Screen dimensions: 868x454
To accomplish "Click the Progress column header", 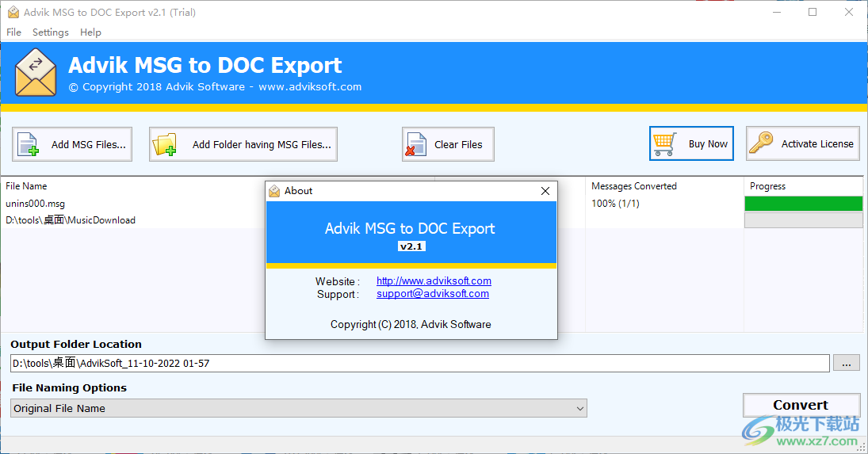I will 768,186.
